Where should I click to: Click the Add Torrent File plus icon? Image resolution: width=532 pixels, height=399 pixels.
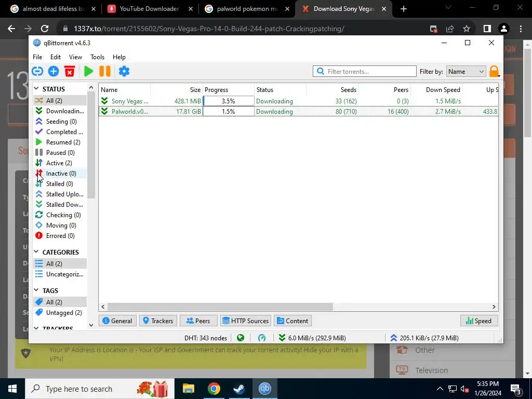(x=54, y=71)
